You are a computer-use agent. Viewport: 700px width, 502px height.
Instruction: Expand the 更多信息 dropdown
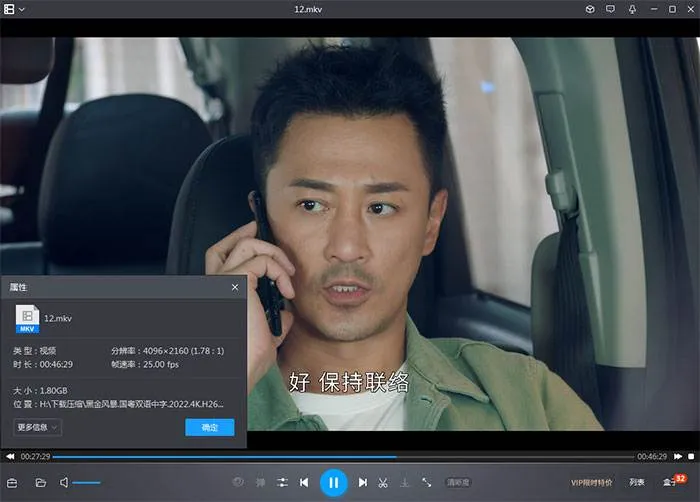click(x=38, y=427)
